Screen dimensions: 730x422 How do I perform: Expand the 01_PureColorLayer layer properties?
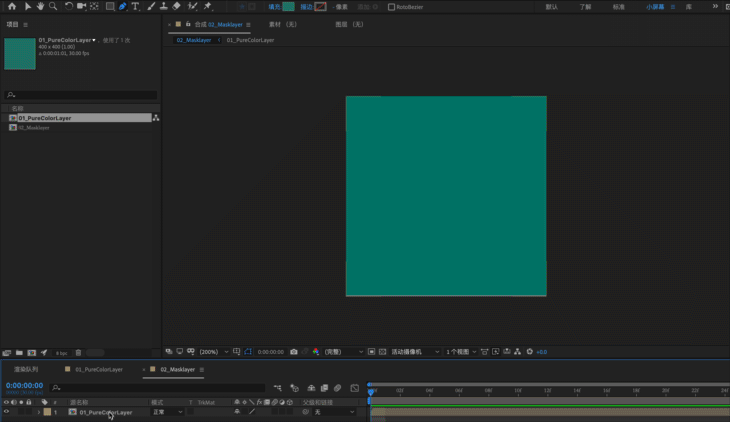pyautogui.click(x=39, y=412)
